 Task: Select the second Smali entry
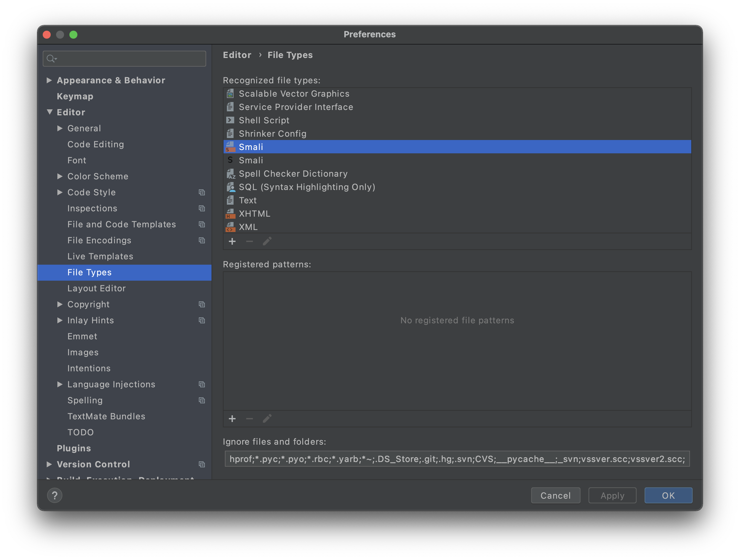tap(251, 160)
